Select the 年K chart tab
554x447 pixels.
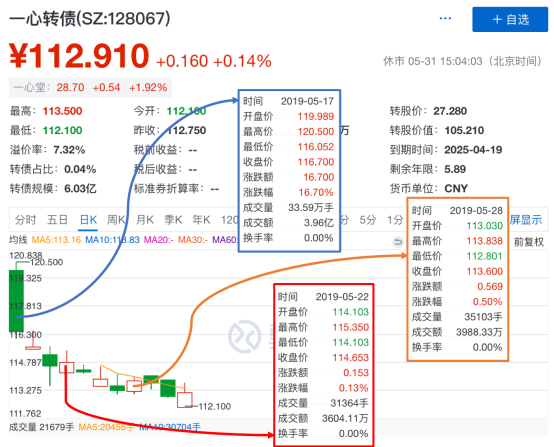(x=201, y=220)
